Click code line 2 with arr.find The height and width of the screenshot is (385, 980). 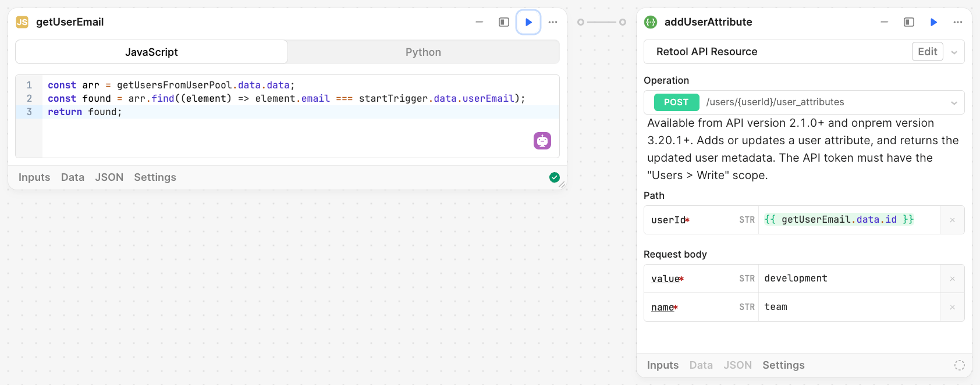[x=286, y=98]
